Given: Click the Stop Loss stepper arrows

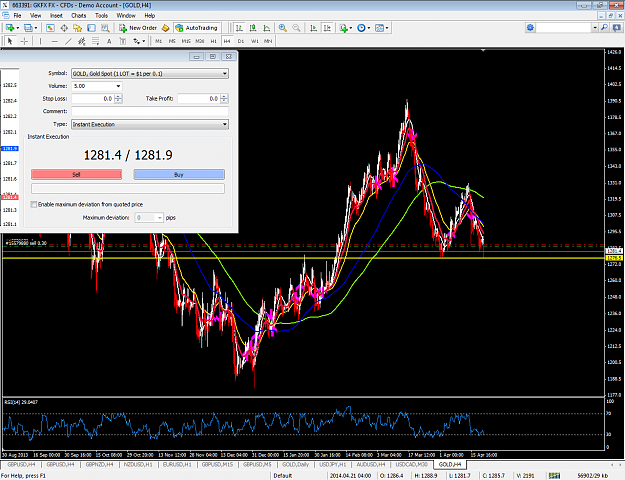Looking at the screenshot, I should click(x=118, y=98).
